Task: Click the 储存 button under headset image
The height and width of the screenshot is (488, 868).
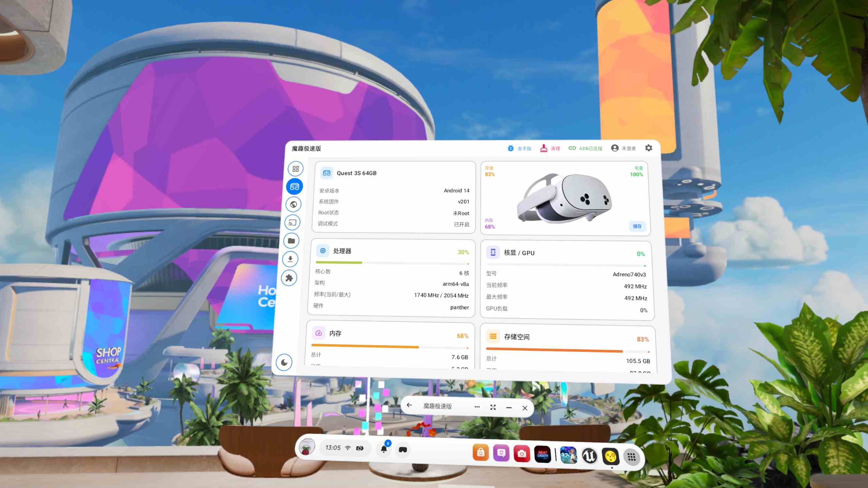Action: point(637,226)
